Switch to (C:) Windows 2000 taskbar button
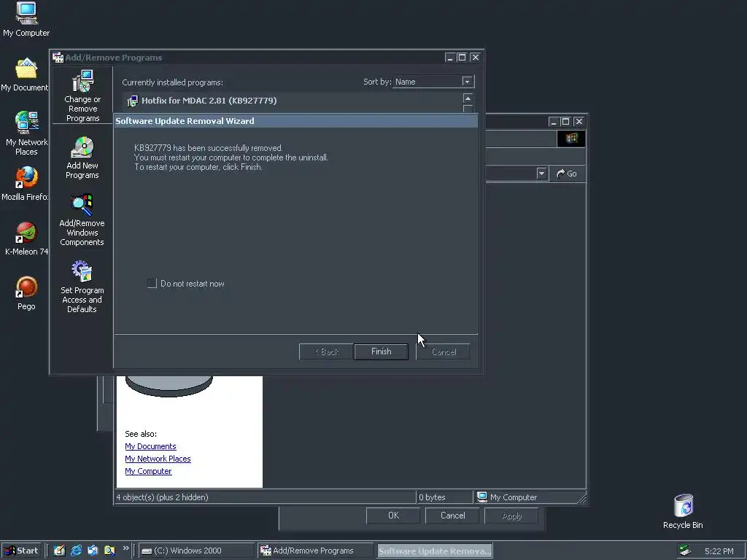Image resolution: width=747 pixels, height=560 pixels. coord(197,551)
